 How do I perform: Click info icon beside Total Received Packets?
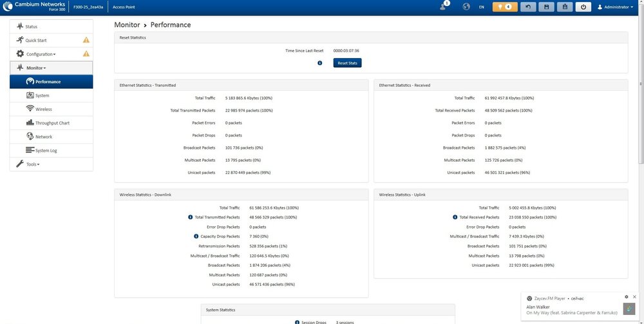coord(455,217)
